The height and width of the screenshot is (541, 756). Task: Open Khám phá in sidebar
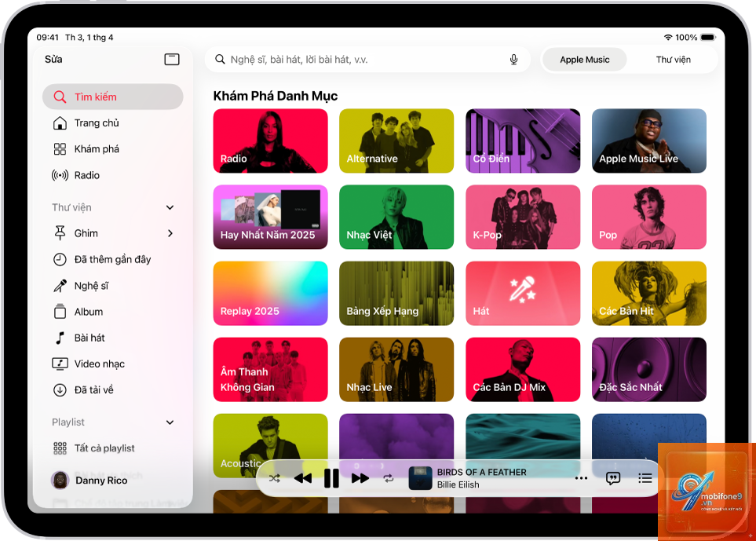tap(112, 149)
